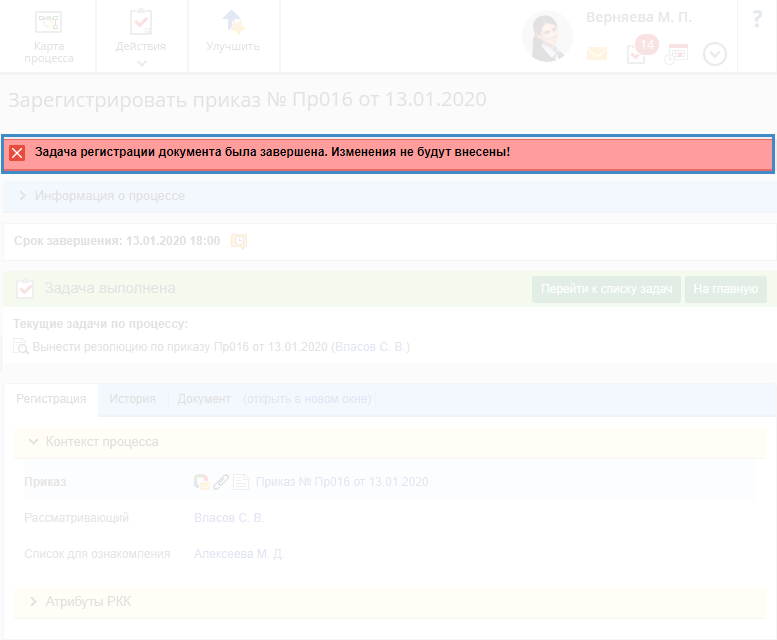Switch to the Регистрация tab

point(51,399)
